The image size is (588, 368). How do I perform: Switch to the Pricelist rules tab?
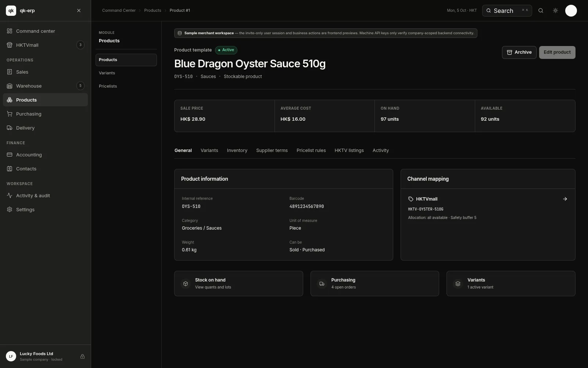pyautogui.click(x=311, y=151)
